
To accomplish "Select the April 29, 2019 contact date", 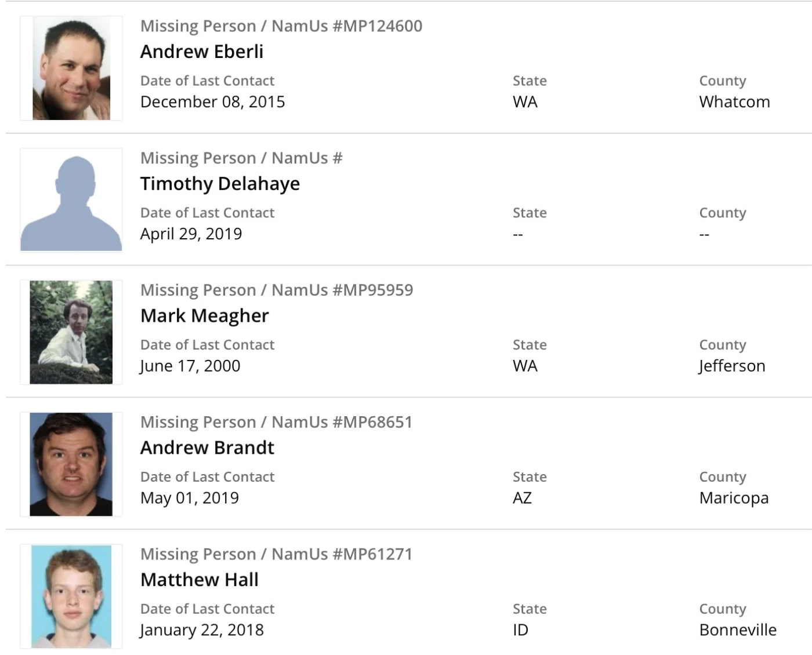I will pyautogui.click(x=191, y=234).
